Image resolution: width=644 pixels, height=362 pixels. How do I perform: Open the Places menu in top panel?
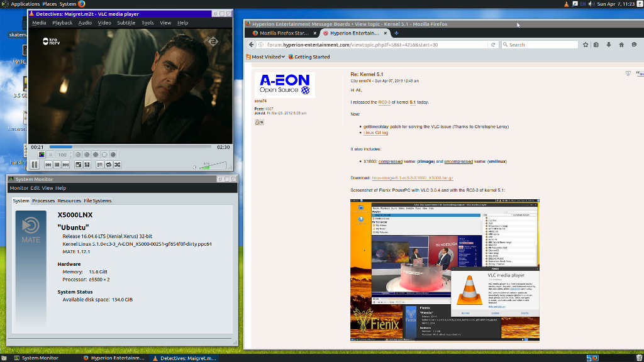49,4
